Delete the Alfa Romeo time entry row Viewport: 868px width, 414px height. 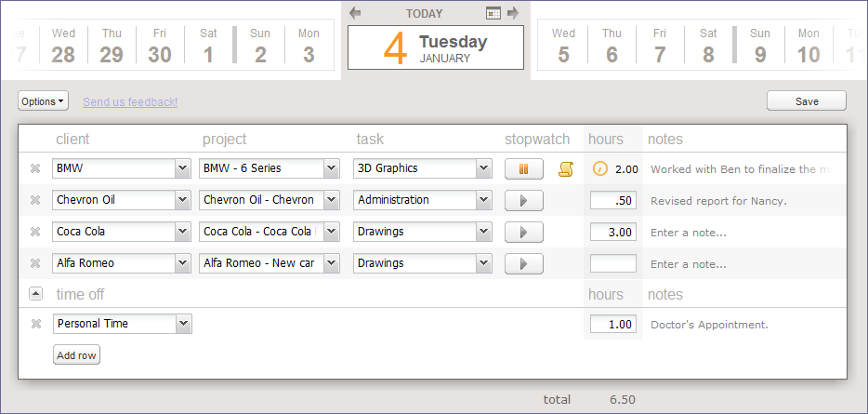35,263
